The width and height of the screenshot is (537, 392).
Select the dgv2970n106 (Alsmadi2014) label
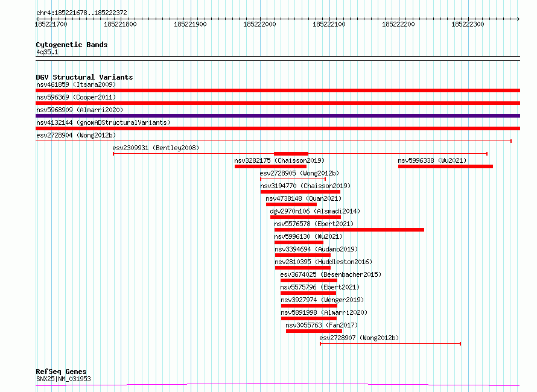click(314, 211)
